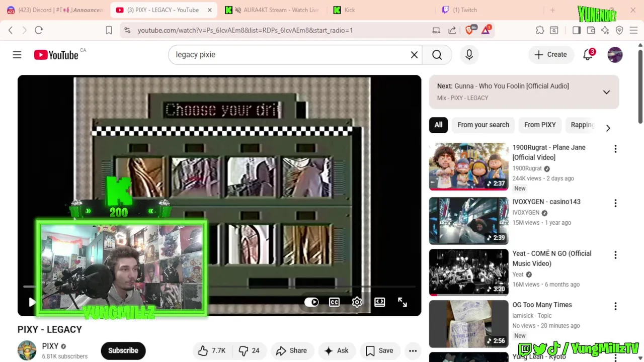This screenshot has height=362, width=644.
Task: View site information in the address bar
Action: tap(127, 30)
